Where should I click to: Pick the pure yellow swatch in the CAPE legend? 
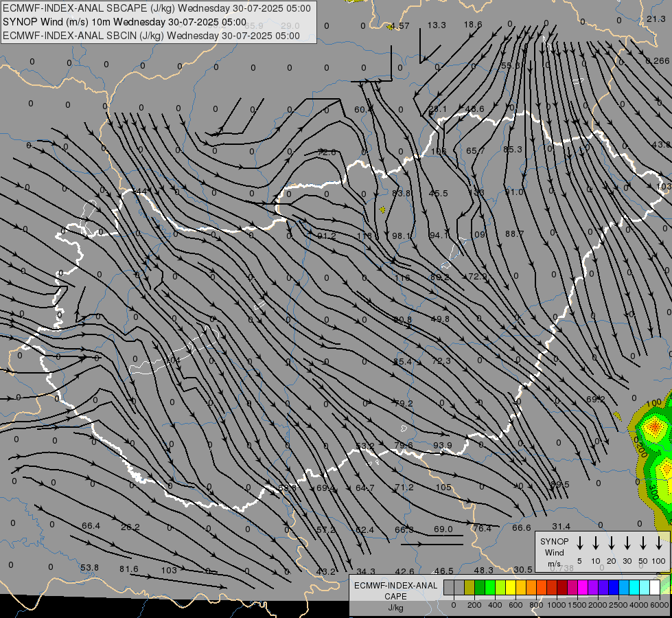[511, 588]
